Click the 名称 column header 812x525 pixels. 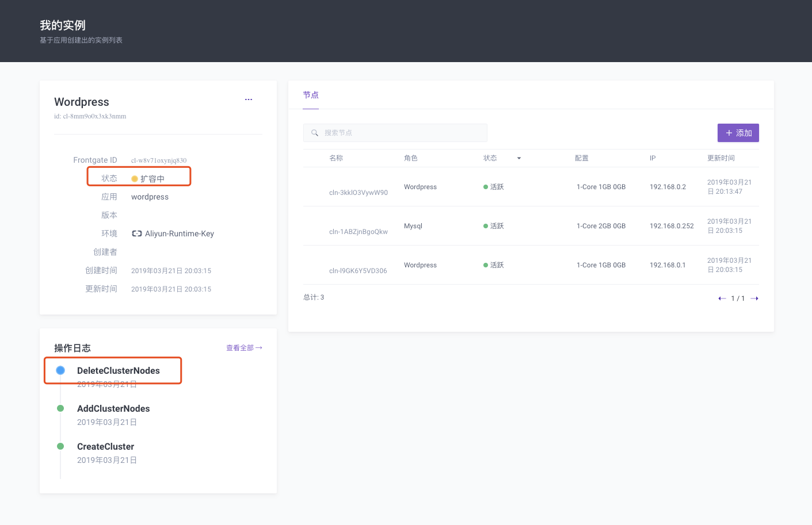click(336, 158)
